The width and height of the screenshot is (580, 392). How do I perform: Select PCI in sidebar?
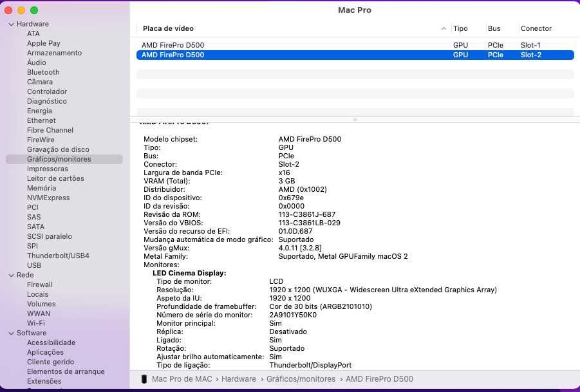[33, 207]
